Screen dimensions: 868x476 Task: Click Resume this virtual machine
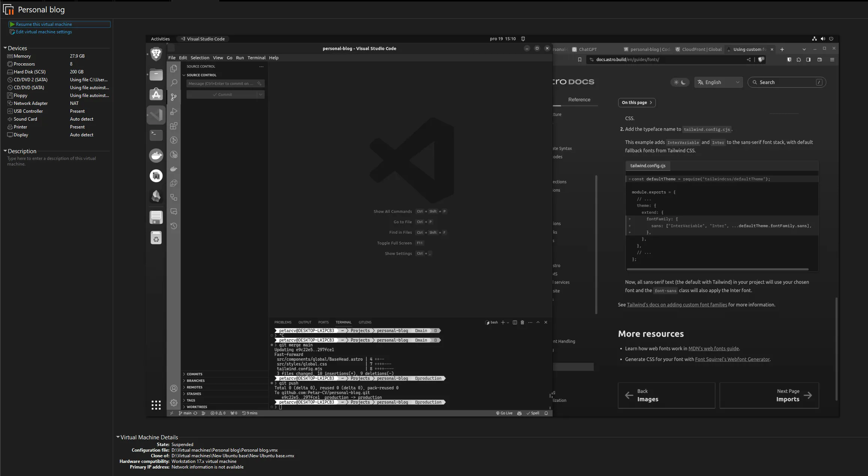(43, 24)
